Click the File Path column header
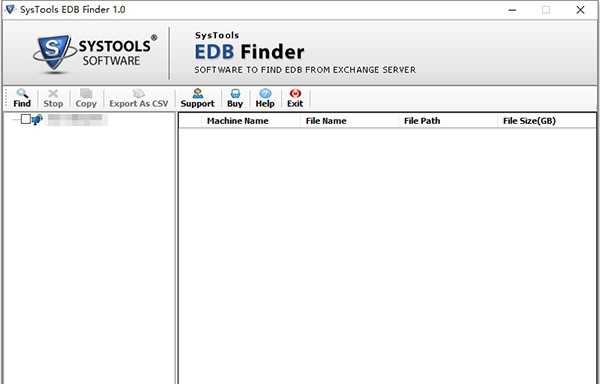This screenshot has width=600, height=384. [x=447, y=121]
